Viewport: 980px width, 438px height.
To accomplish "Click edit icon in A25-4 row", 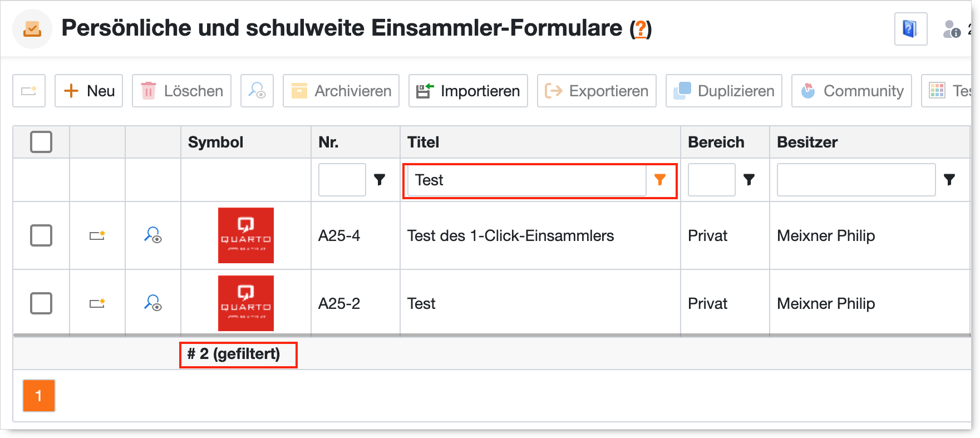I will pyautogui.click(x=97, y=235).
